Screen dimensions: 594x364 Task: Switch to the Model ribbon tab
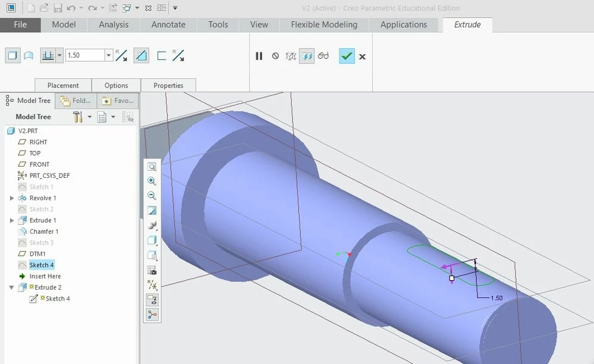(64, 24)
